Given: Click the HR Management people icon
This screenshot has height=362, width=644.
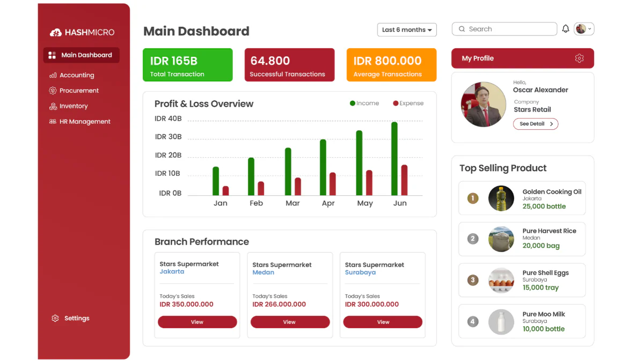Looking at the screenshot, I should click(53, 122).
